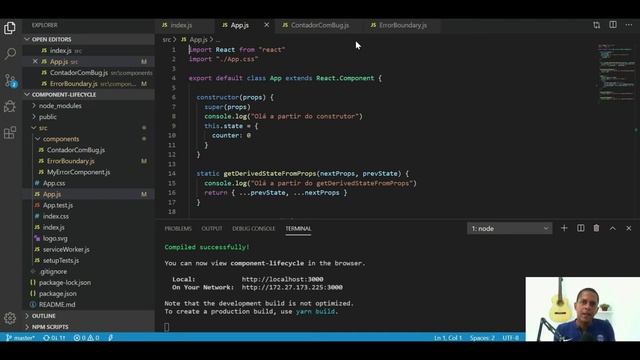The image size is (640, 360).
Task: Open logo.svg file
Action: pos(89,238)
